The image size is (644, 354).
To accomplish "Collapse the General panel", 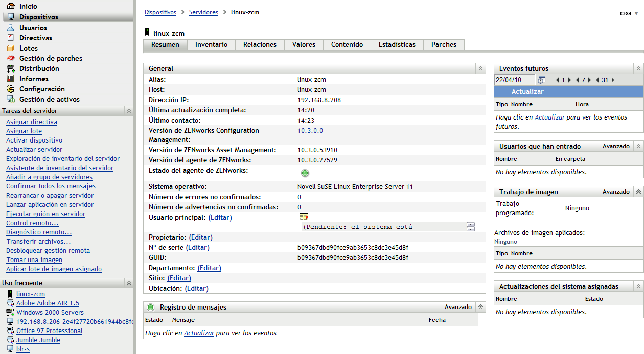I will click(x=480, y=68).
